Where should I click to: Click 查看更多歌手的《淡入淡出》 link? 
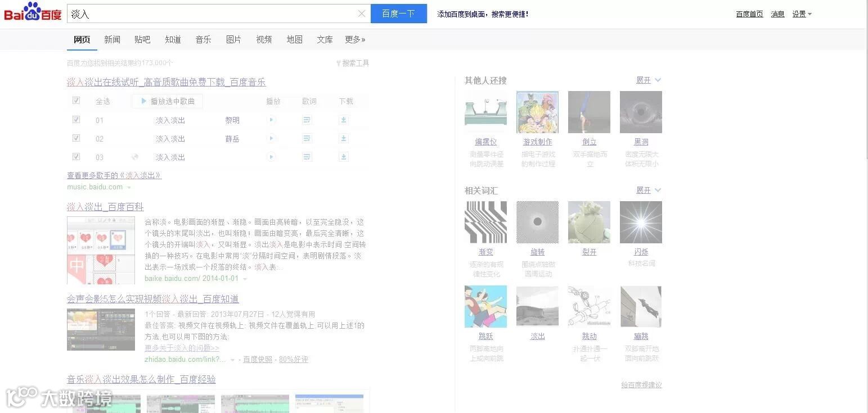pos(114,175)
